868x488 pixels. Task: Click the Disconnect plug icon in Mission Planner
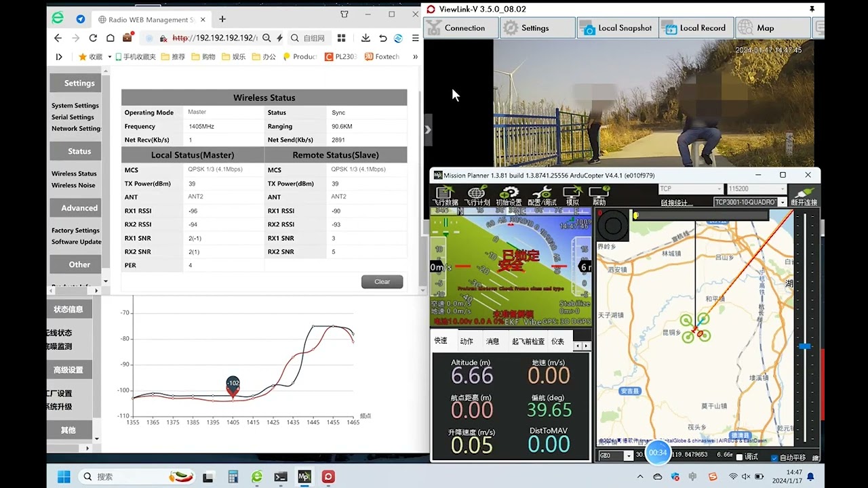click(x=804, y=197)
